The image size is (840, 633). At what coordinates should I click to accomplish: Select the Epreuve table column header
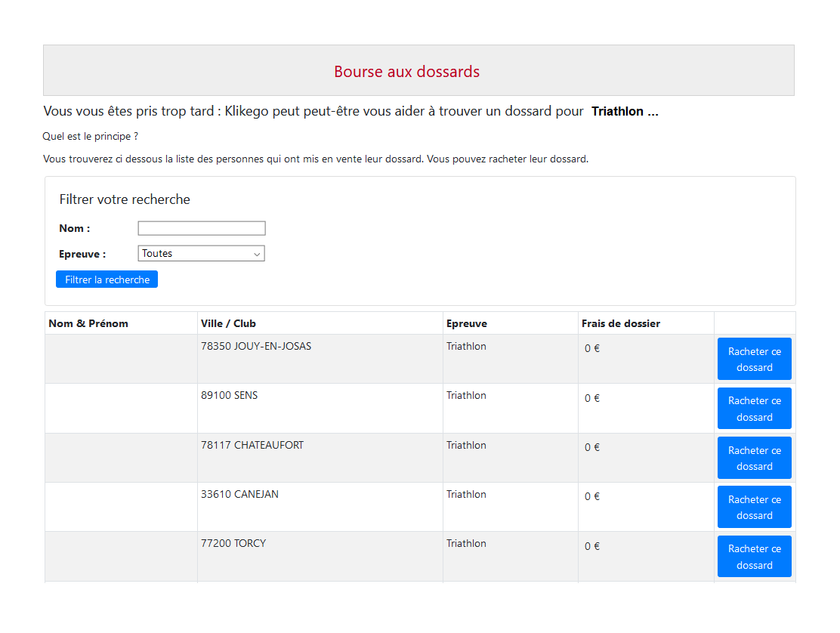[466, 323]
